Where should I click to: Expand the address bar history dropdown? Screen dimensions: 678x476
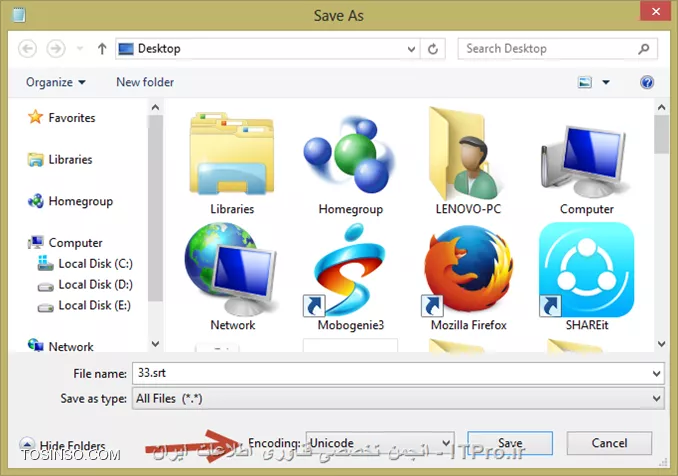click(411, 49)
